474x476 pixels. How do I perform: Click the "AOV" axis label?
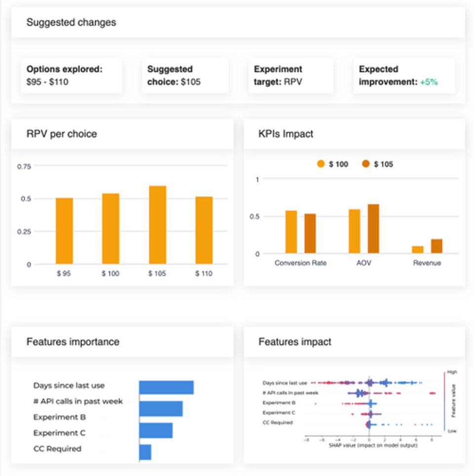364,263
